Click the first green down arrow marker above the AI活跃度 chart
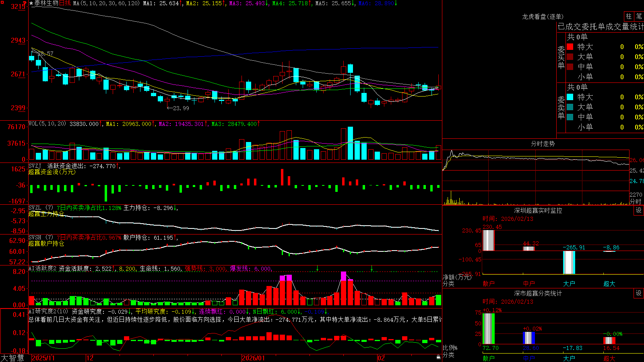Viewport: 644px width, 362px height. coord(318,268)
